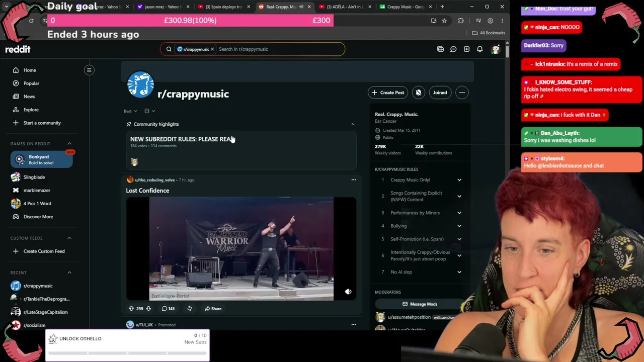Viewport: 644px width, 362px height.
Task: Click the create plus icon in Reddit header
Action: click(x=466, y=49)
